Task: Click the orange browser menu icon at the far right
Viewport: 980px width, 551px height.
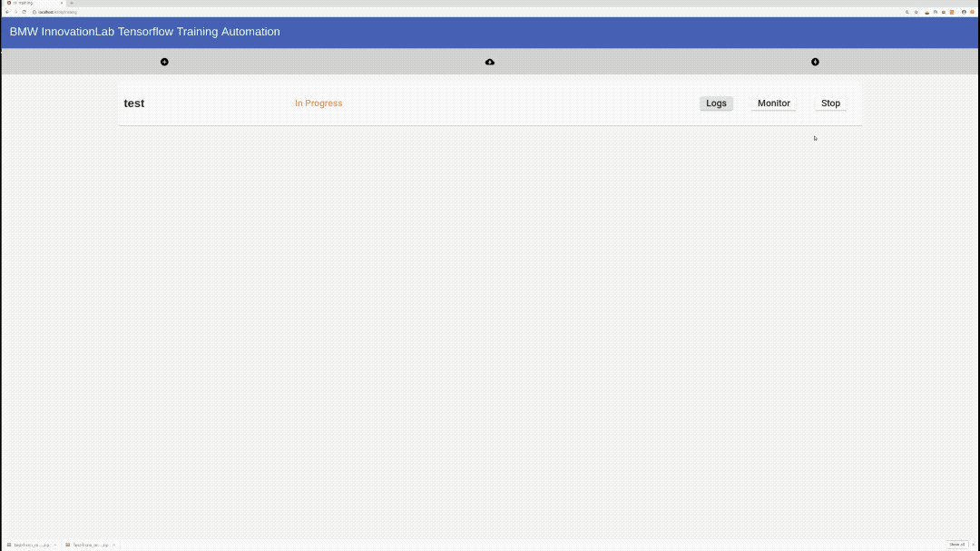Action: (x=973, y=12)
